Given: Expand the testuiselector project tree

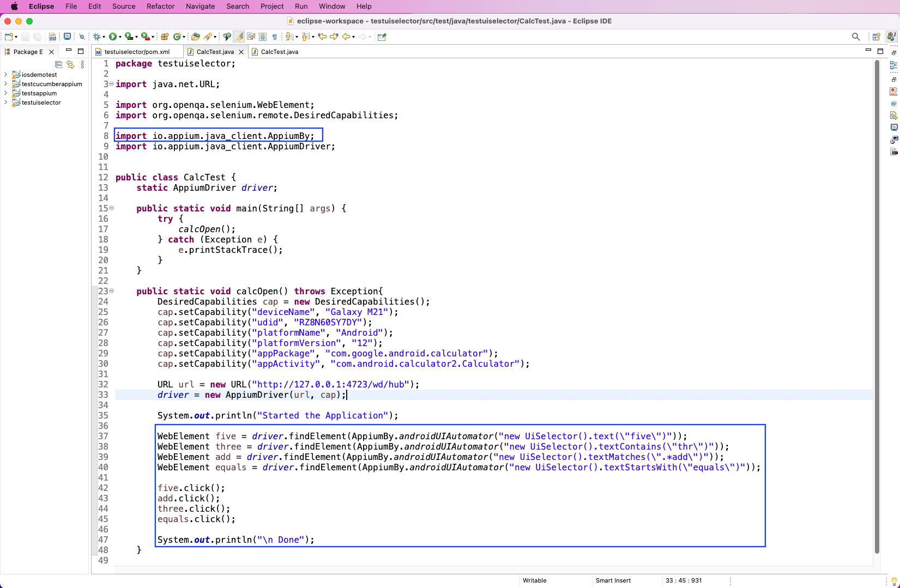Looking at the screenshot, I should tap(5, 102).
